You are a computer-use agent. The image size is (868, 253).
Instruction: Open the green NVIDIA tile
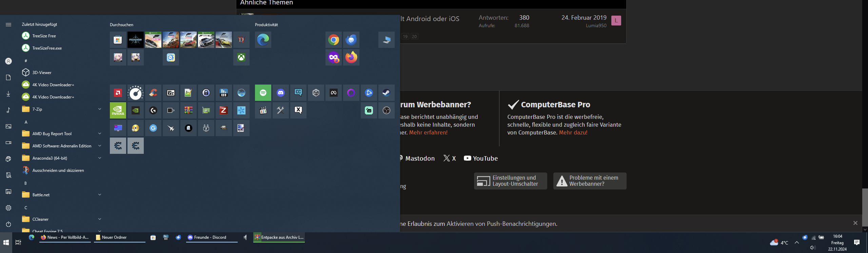[118, 110]
